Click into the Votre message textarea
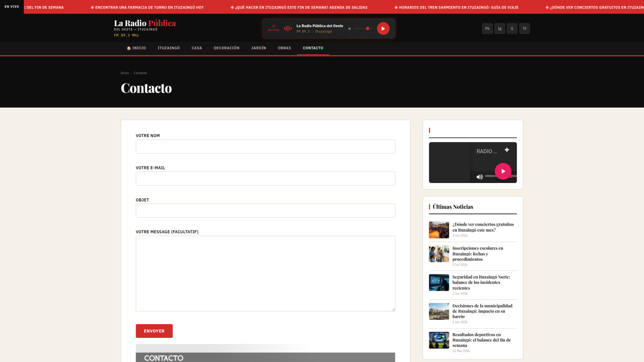This screenshot has height=362, width=644. (x=266, y=274)
